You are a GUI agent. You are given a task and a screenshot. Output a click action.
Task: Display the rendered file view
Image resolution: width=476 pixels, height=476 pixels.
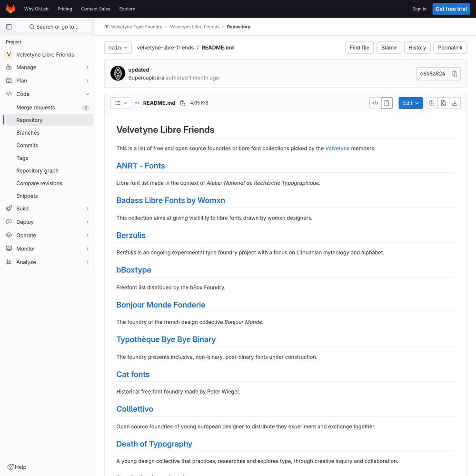click(x=387, y=103)
